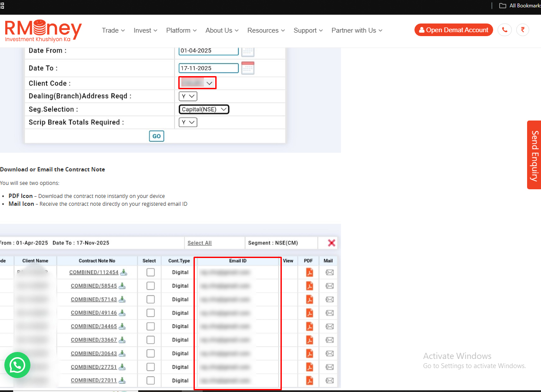Click the red X close icon in table header
The image size is (541, 392).
pyautogui.click(x=331, y=243)
